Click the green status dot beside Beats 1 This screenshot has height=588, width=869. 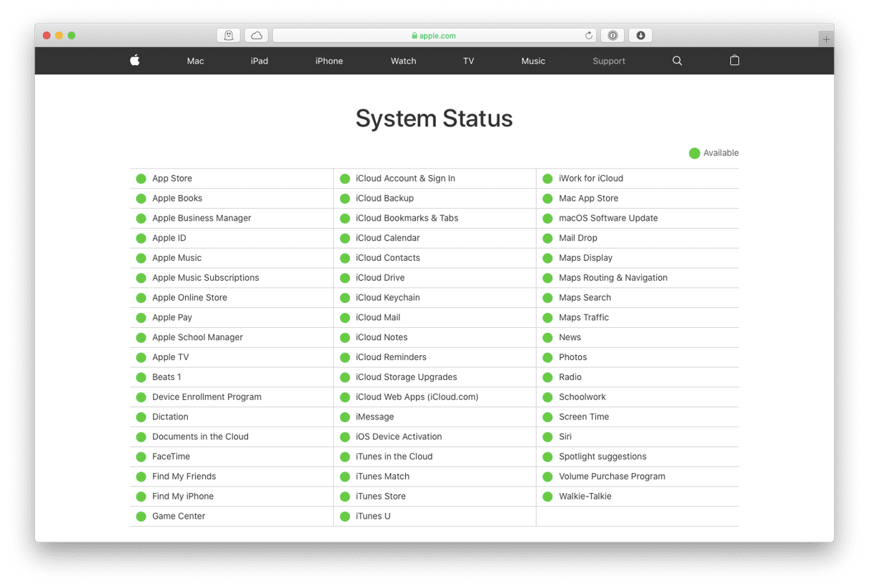(x=141, y=377)
